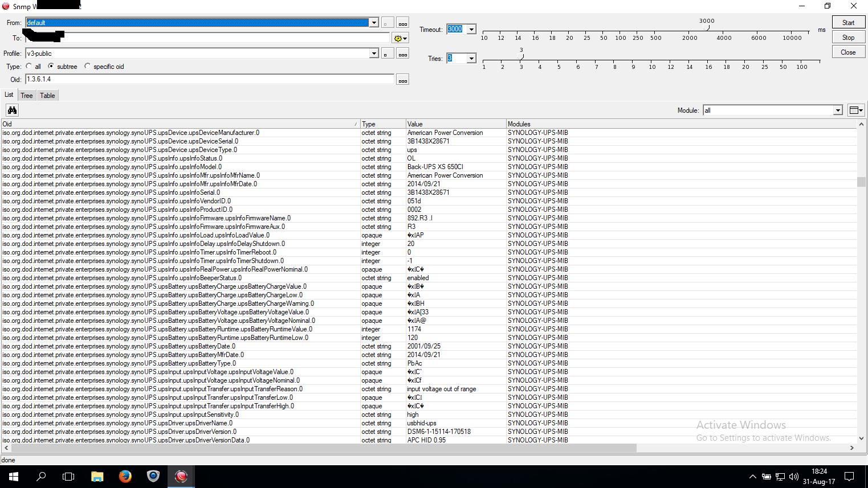868x488 pixels.
Task: Show hidden system tray icons
Action: (x=752, y=477)
